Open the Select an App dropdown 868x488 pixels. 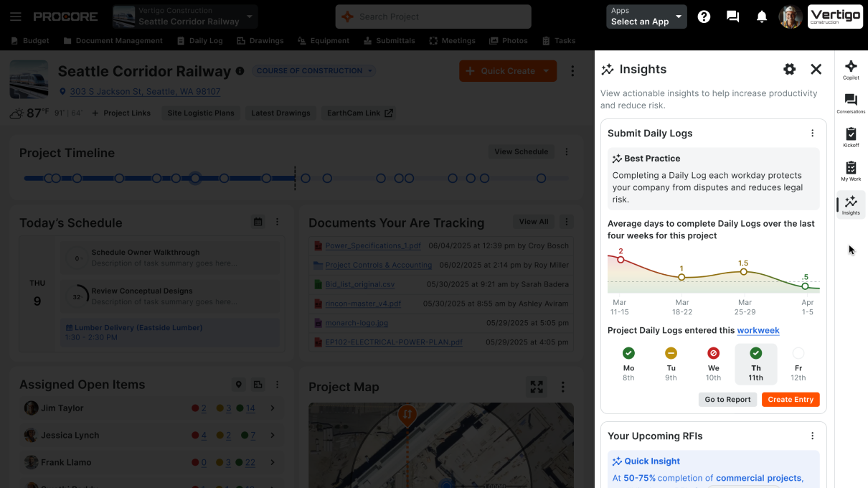pyautogui.click(x=645, y=17)
